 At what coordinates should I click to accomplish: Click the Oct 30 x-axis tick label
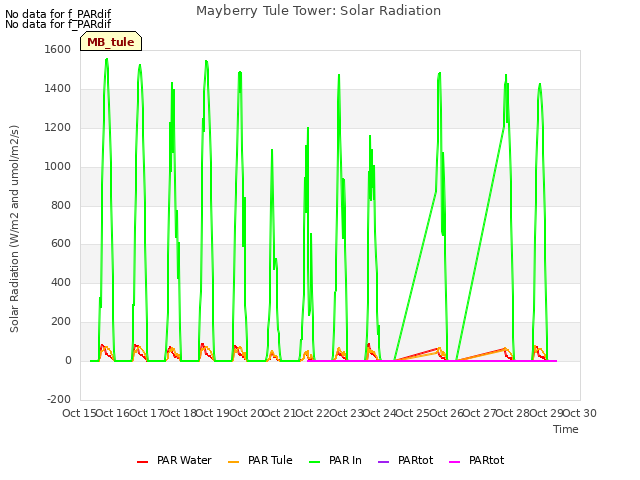(x=580, y=413)
